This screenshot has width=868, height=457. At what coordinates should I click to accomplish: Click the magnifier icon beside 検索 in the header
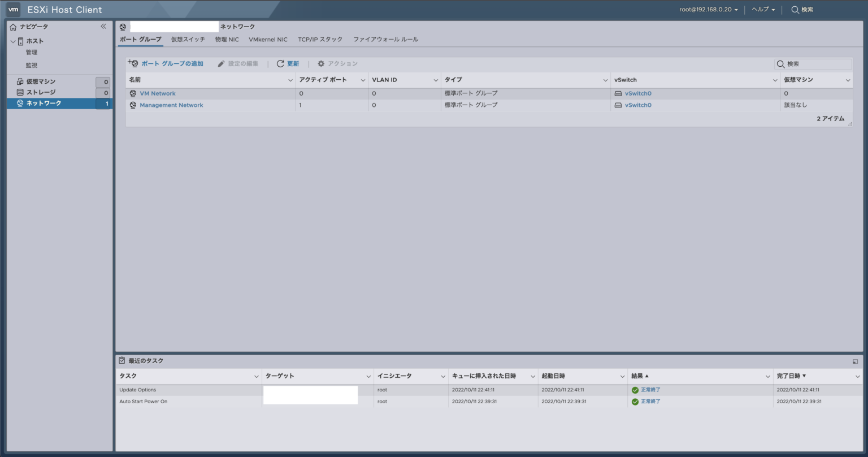tap(796, 9)
